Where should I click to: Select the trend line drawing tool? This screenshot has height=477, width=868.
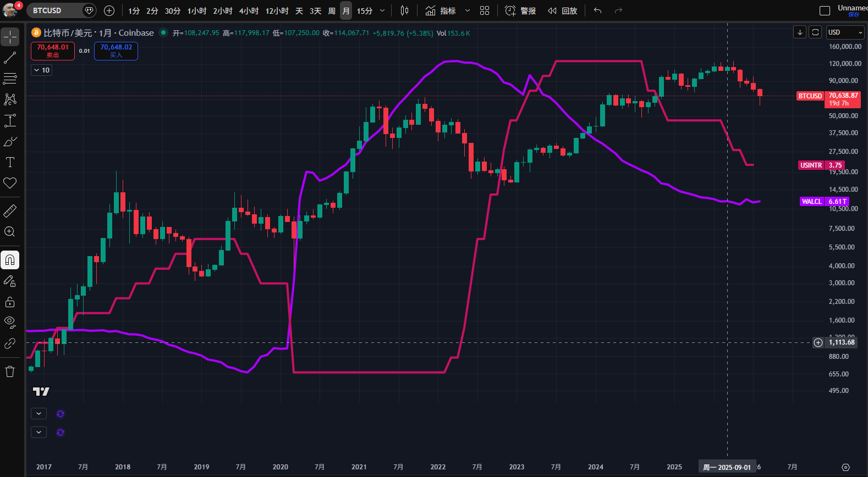click(10, 58)
